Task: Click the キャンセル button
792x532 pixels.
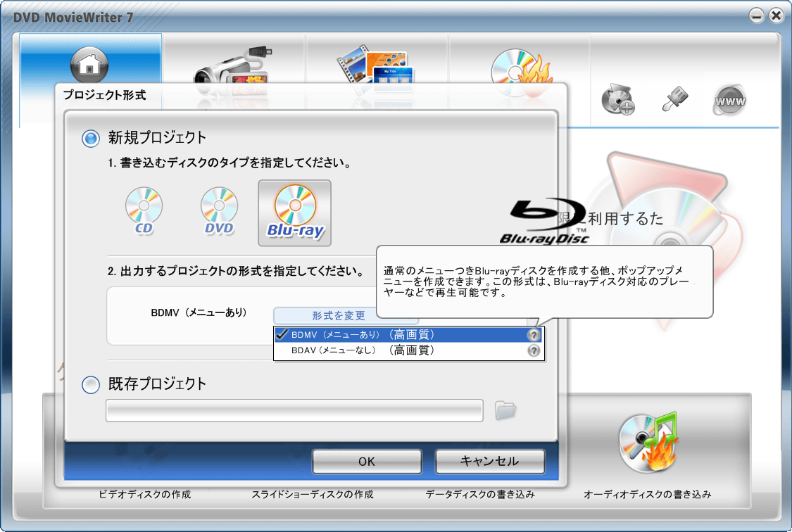Action: point(490,462)
